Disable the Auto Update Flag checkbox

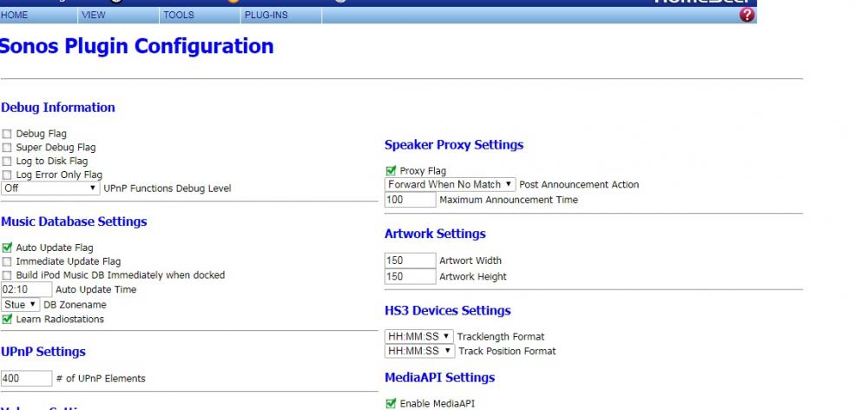click(x=8, y=248)
